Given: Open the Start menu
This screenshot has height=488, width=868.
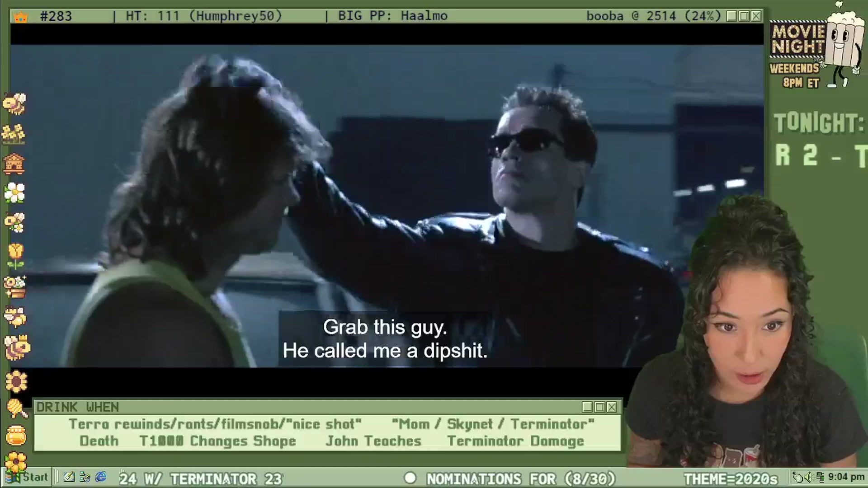Looking at the screenshot, I should [27, 477].
